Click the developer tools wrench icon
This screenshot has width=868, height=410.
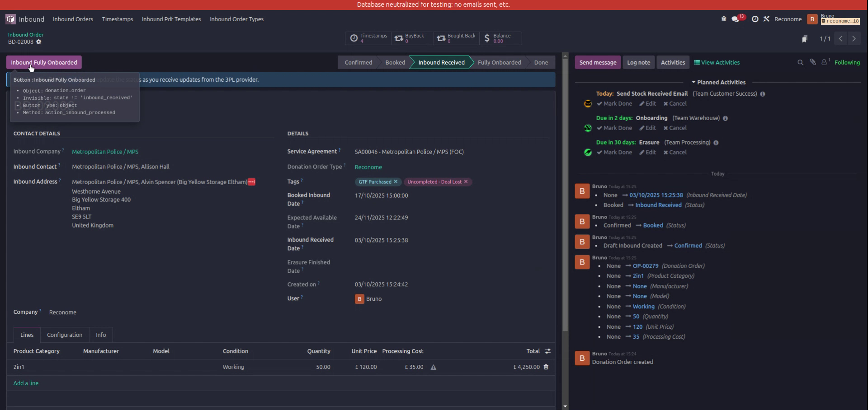click(x=767, y=19)
